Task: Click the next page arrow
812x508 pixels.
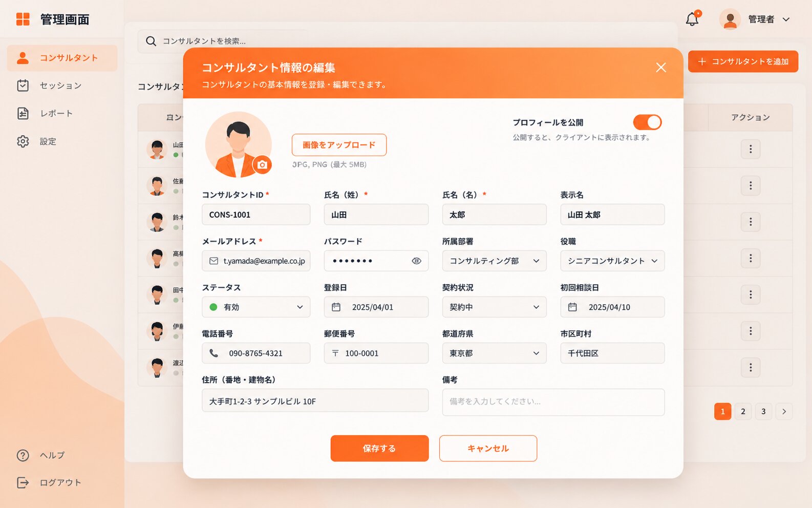Action: pyautogui.click(x=784, y=412)
